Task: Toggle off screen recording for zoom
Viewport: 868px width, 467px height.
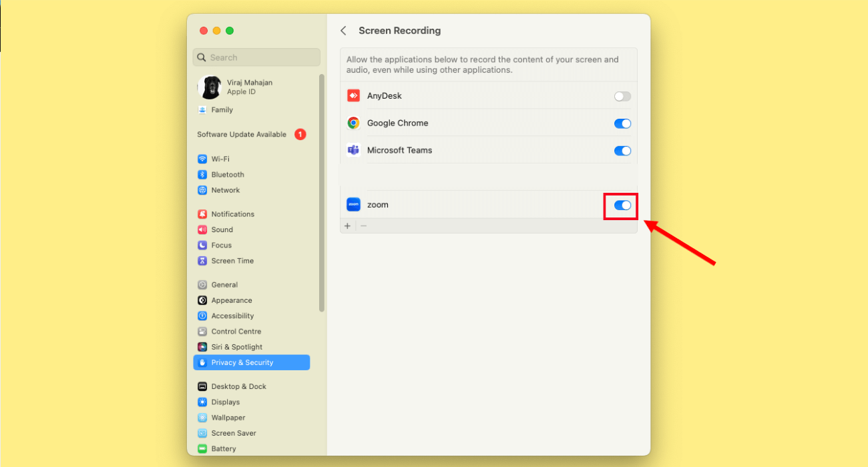Action: (622, 205)
